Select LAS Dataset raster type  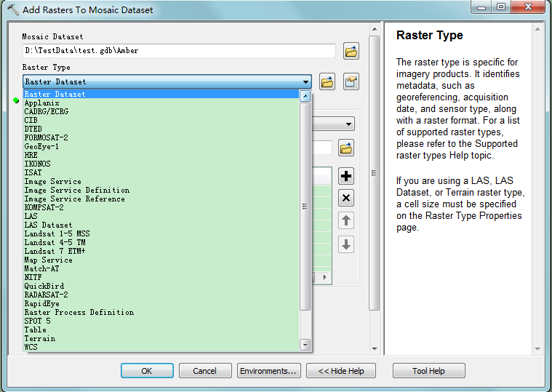pyautogui.click(x=161, y=225)
